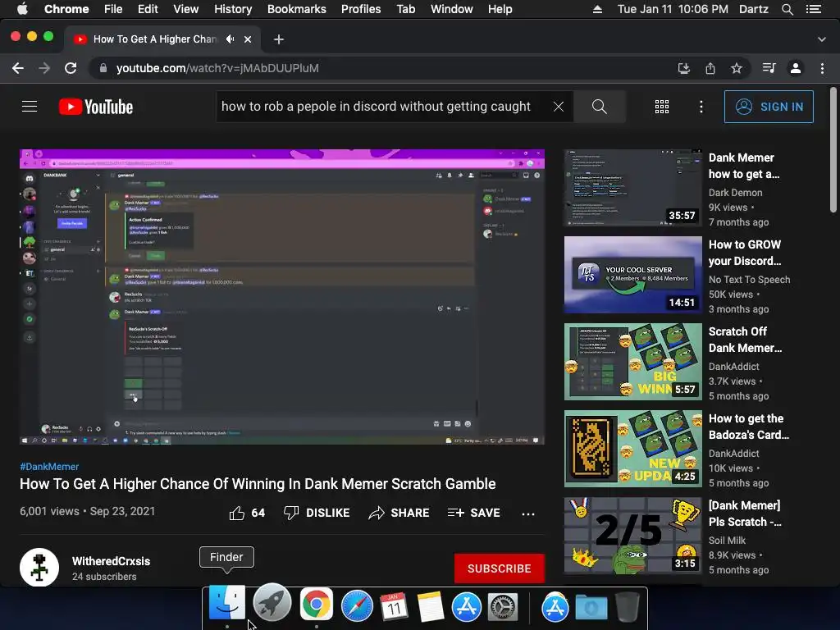The height and width of the screenshot is (630, 840).
Task: Open WitheredCrxsis channel avatar
Action: [x=39, y=568]
